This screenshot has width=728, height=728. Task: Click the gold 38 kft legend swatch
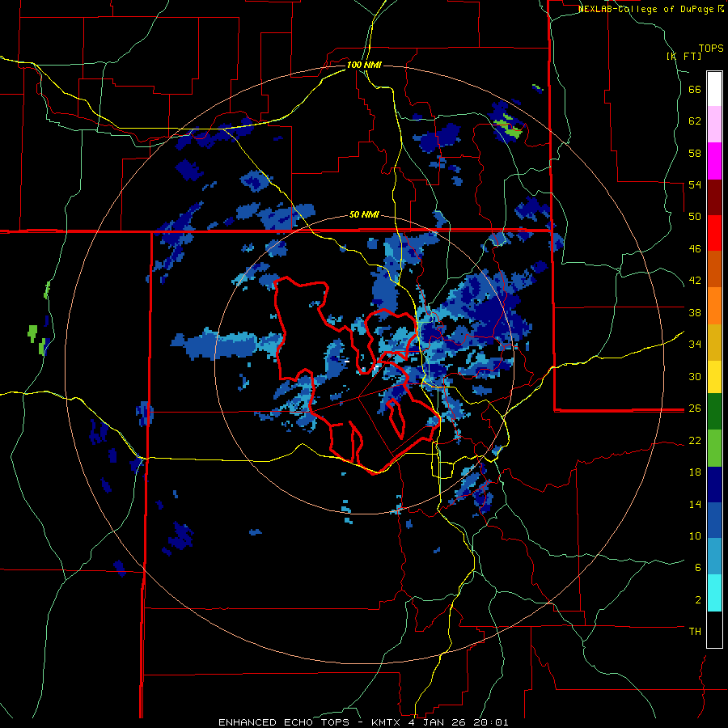coord(714,342)
